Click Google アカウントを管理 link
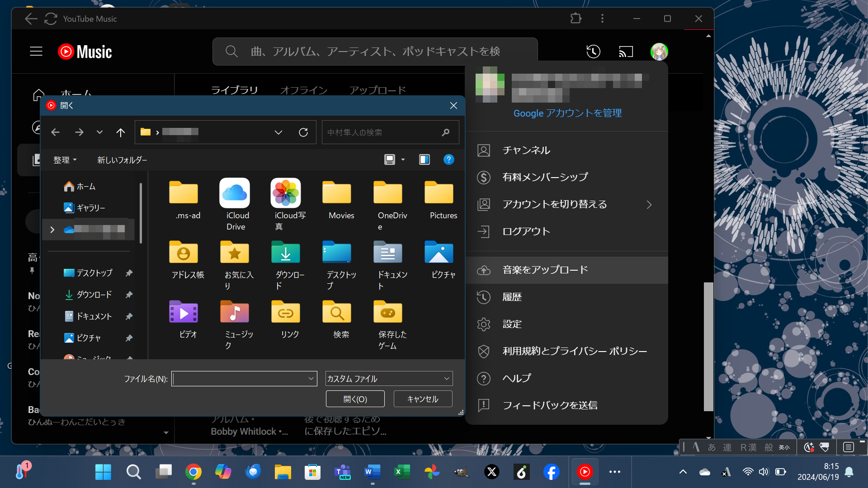868x488 pixels. pyautogui.click(x=567, y=113)
